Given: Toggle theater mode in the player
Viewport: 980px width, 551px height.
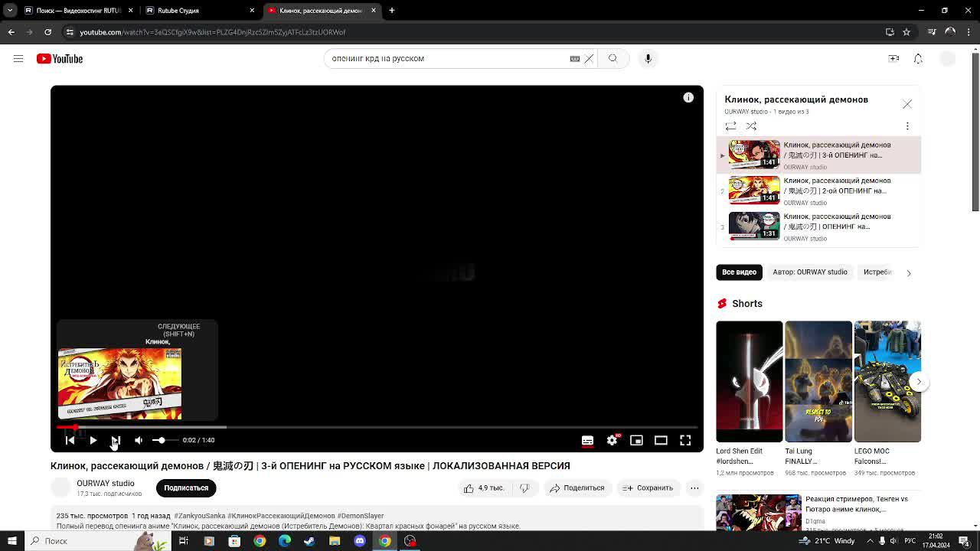Looking at the screenshot, I should (661, 440).
